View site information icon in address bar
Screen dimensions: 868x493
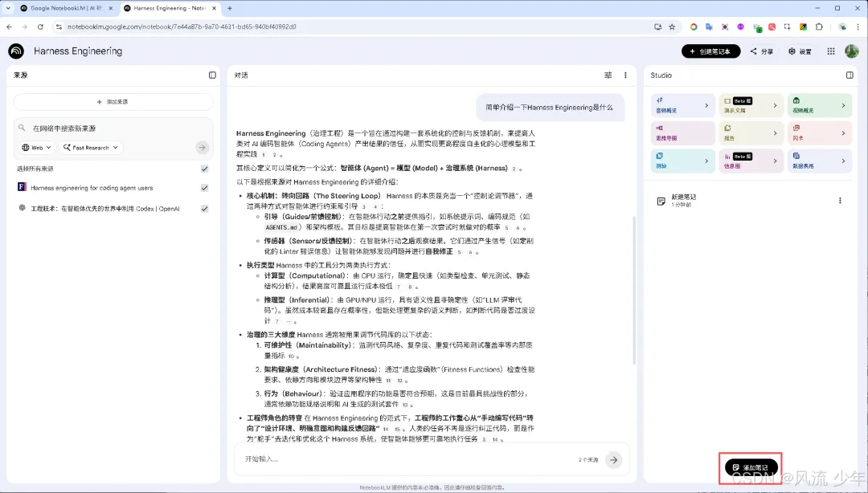point(59,26)
